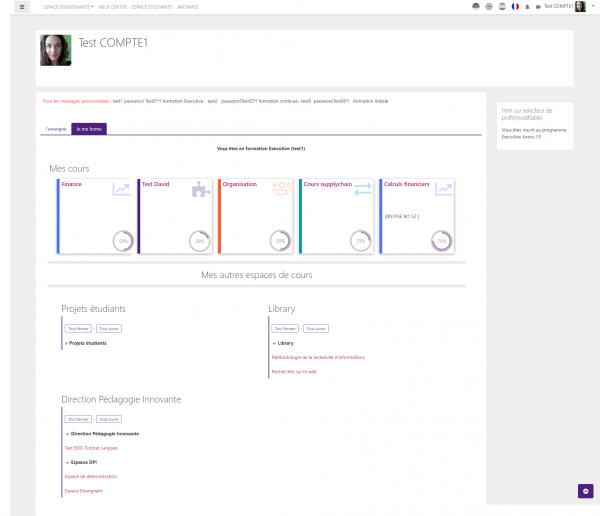Open the messages chat bubble icon
Viewport: 600px width, 516px height.
[538, 7]
